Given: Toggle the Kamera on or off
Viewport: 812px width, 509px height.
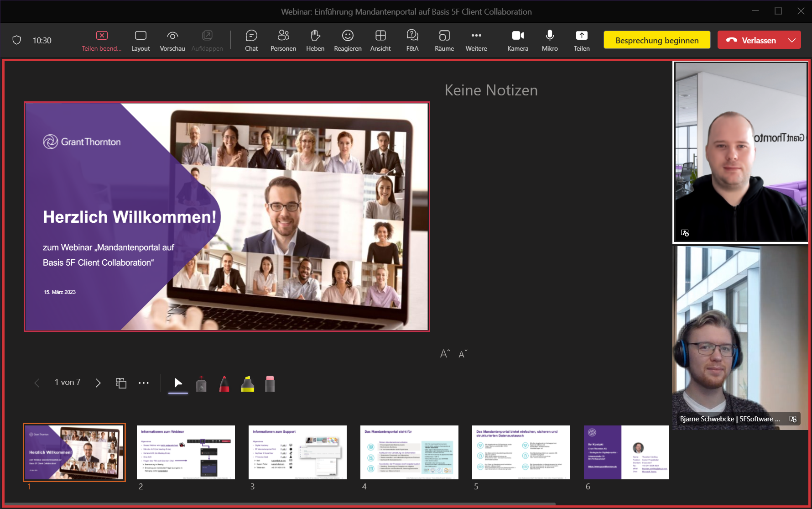Looking at the screenshot, I should [518, 41].
